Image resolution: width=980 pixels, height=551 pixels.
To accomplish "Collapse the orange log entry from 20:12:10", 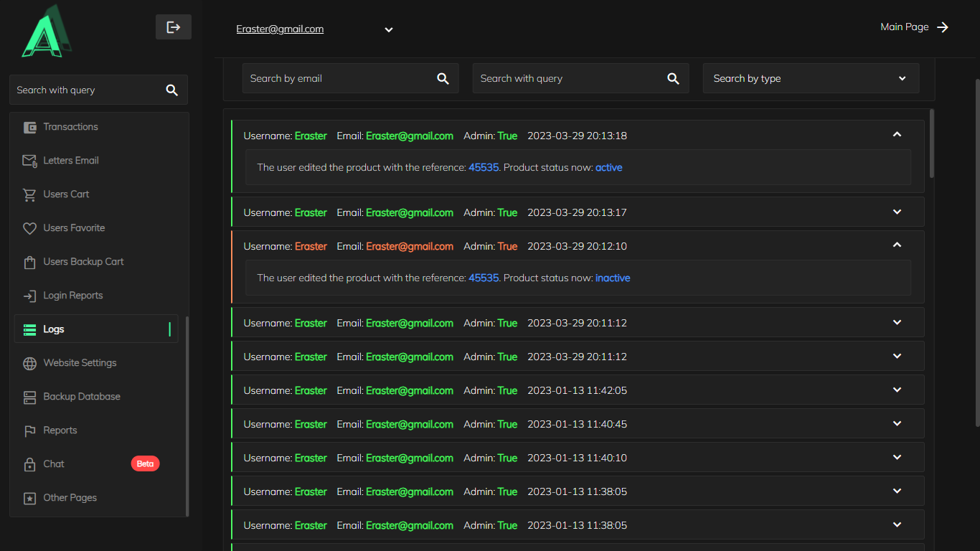I will (x=896, y=245).
